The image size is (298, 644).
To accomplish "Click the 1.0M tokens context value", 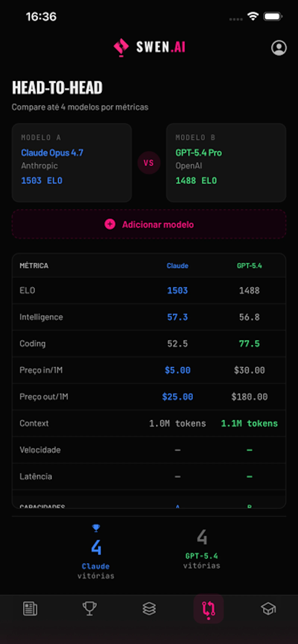I will 177,423.
